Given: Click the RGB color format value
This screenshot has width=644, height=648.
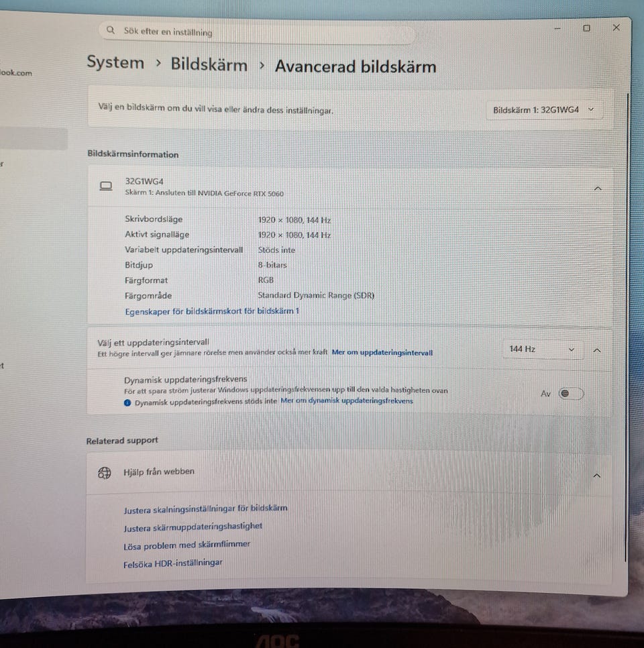Looking at the screenshot, I should [x=266, y=280].
